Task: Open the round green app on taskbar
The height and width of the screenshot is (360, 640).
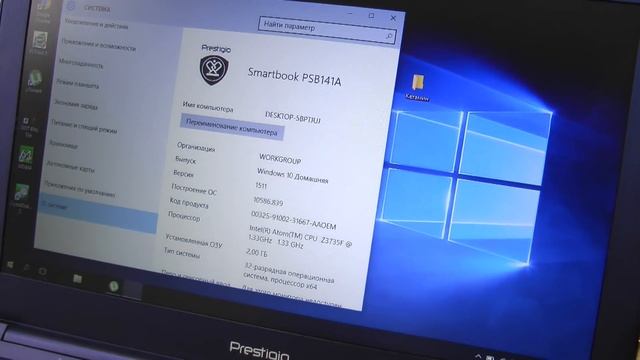Action: [x=114, y=286]
